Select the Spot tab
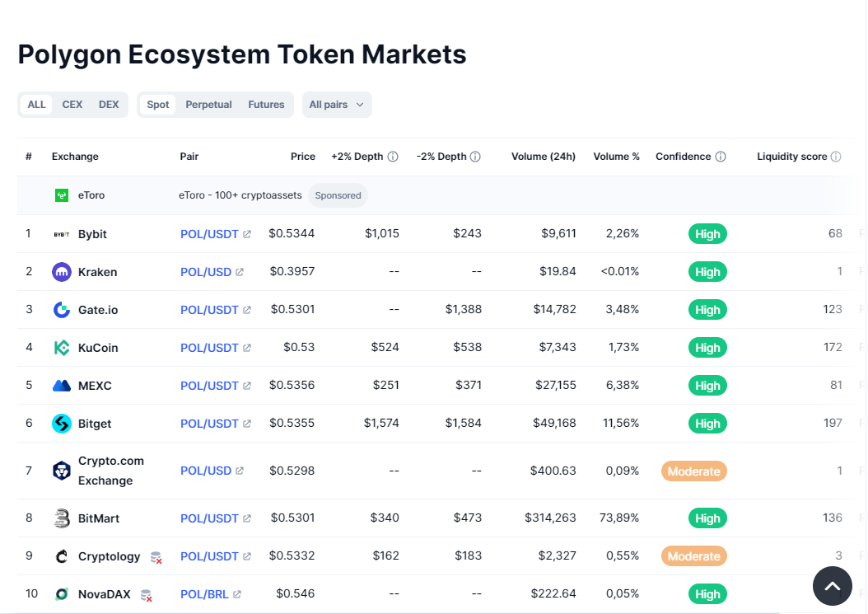The image size is (868, 614). (x=158, y=105)
